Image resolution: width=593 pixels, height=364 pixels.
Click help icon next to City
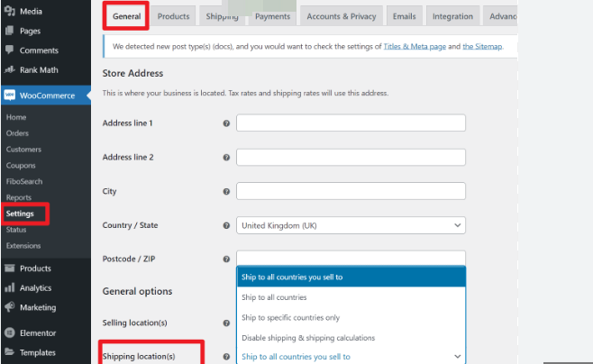225,192
